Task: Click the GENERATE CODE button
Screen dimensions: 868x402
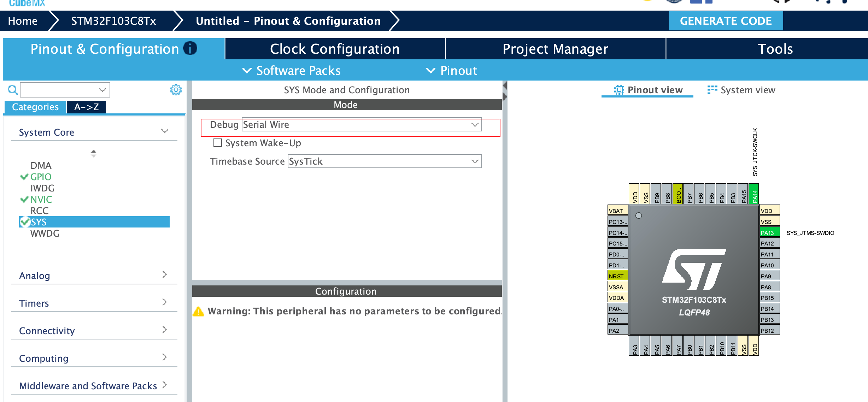Action: pyautogui.click(x=726, y=21)
